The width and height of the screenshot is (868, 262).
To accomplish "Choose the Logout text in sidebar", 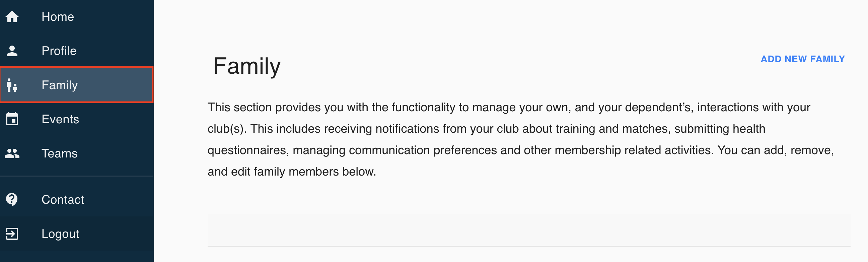I will (x=60, y=234).
